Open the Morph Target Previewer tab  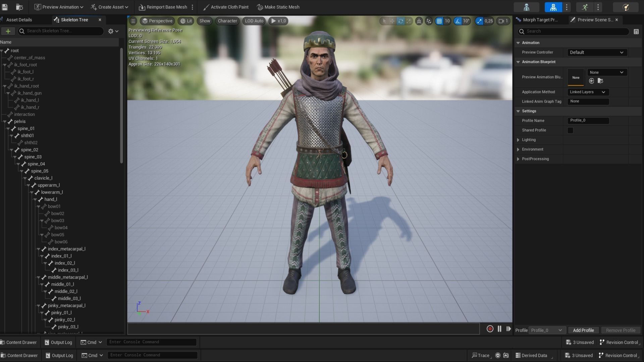click(x=540, y=20)
